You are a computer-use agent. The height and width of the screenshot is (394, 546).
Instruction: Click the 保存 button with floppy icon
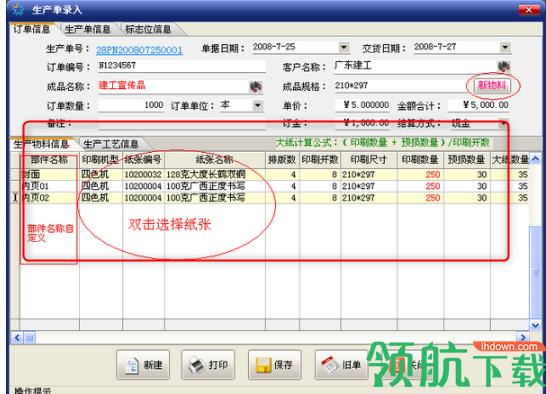point(275,365)
